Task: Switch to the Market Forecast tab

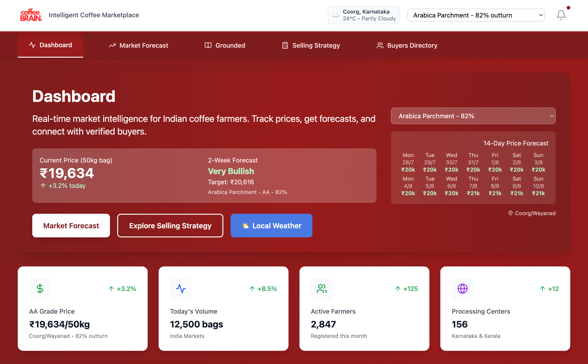Action: point(138,45)
